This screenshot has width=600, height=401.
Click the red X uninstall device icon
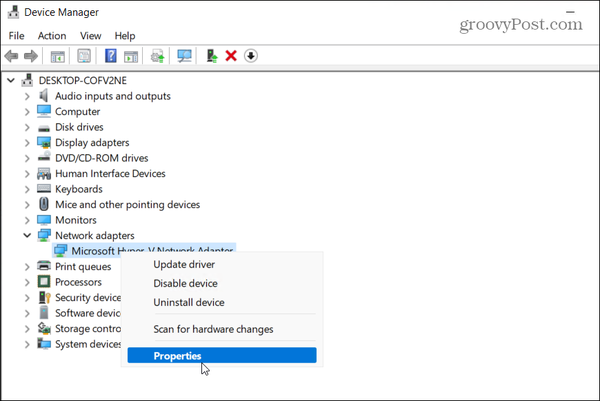tap(231, 56)
